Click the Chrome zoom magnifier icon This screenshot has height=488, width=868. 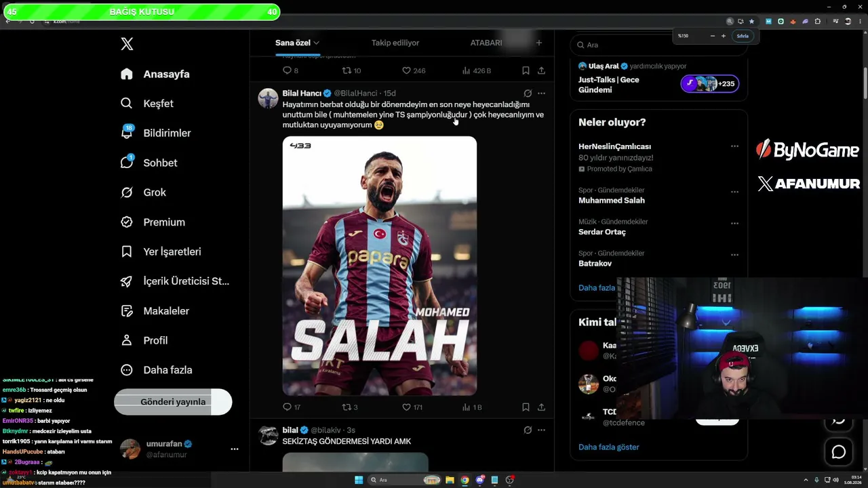730,21
